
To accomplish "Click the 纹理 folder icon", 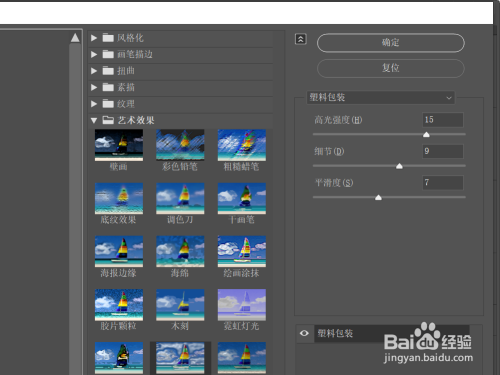I will point(108,104).
